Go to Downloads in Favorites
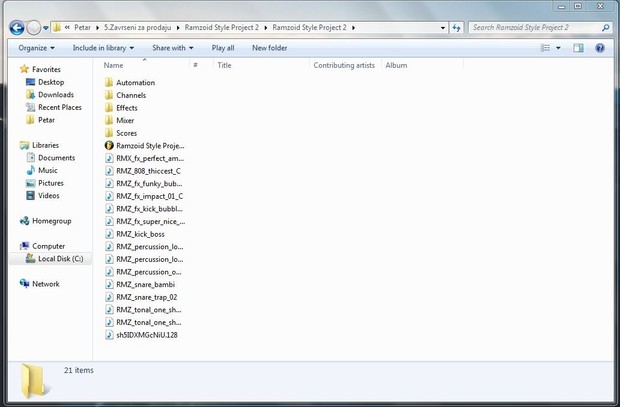The image size is (620, 407). tap(56, 95)
